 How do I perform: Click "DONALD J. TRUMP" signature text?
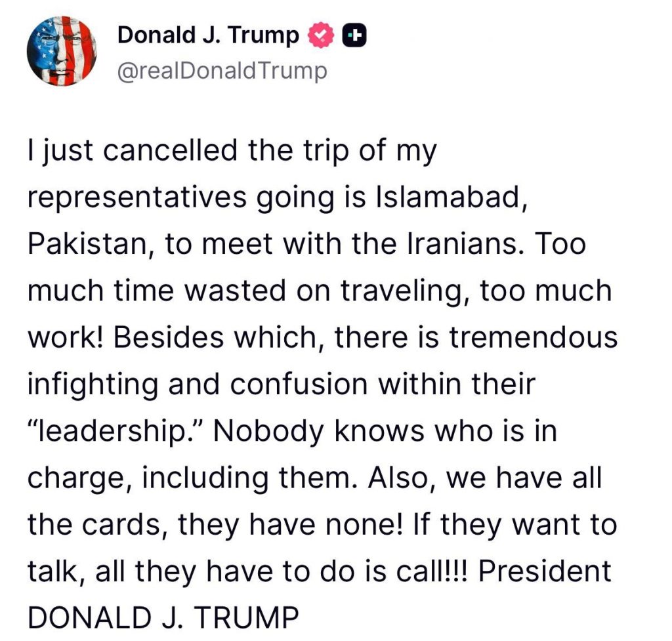(x=163, y=617)
